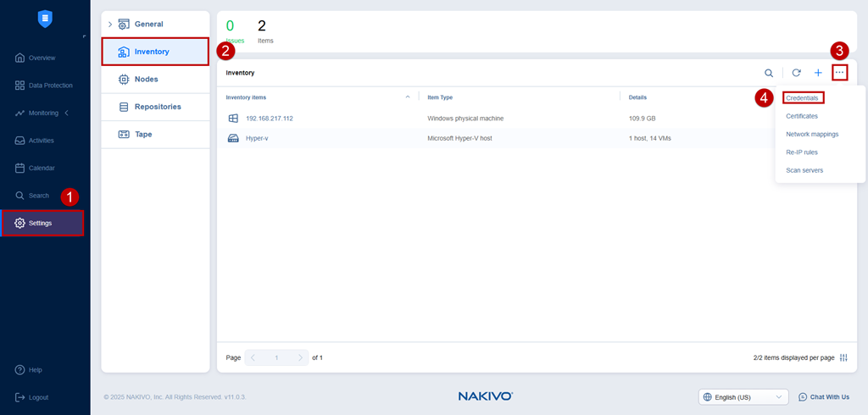The image size is (868, 415).
Task: Open Activities in the sidebar
Action: (34, 141)
